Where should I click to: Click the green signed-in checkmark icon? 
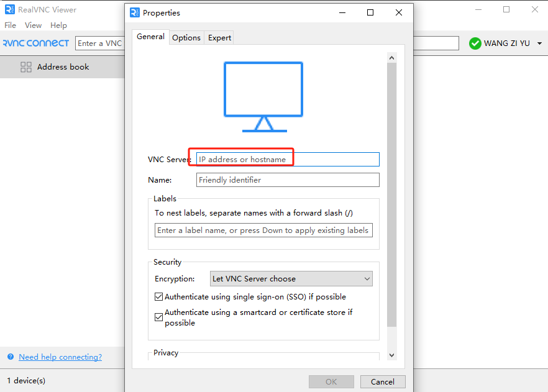475,43
